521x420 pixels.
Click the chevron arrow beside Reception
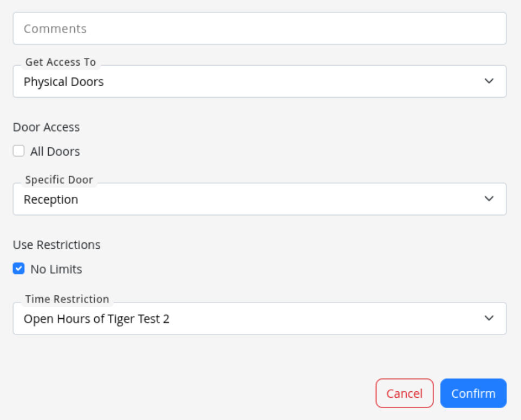[x=489, y=199]
